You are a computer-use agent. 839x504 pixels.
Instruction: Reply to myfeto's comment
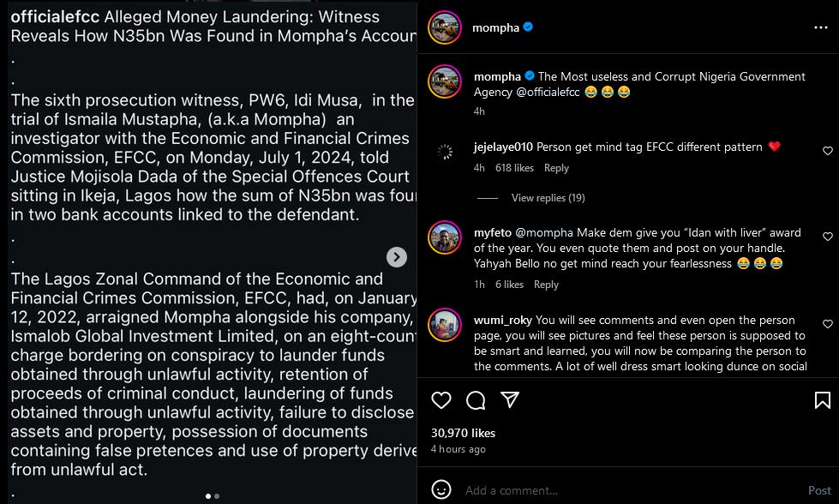[x=547, y=284]
